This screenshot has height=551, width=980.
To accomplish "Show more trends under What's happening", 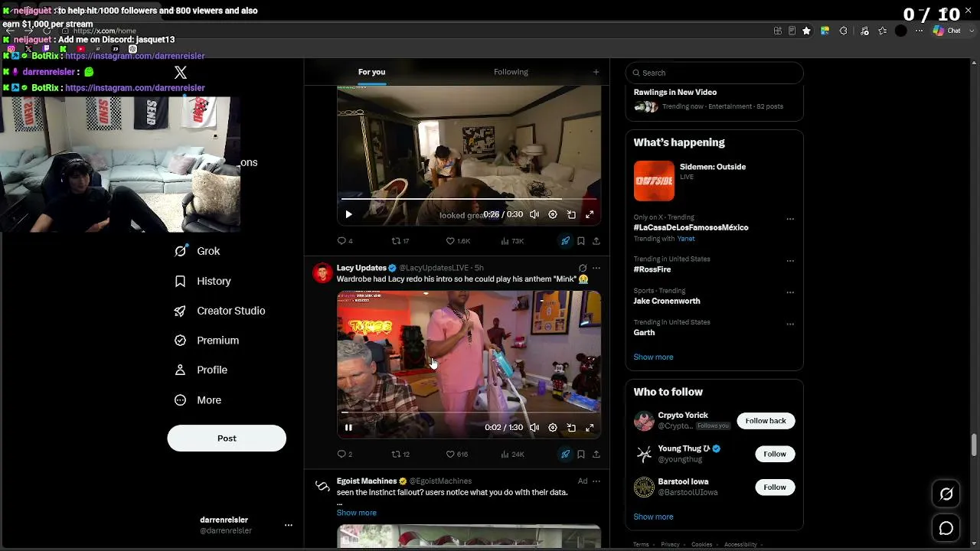I will [x=653, y=357].
